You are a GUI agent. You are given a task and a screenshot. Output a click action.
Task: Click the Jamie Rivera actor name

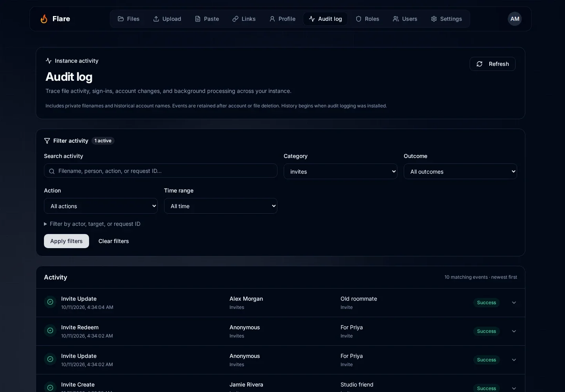pos(246,385)
